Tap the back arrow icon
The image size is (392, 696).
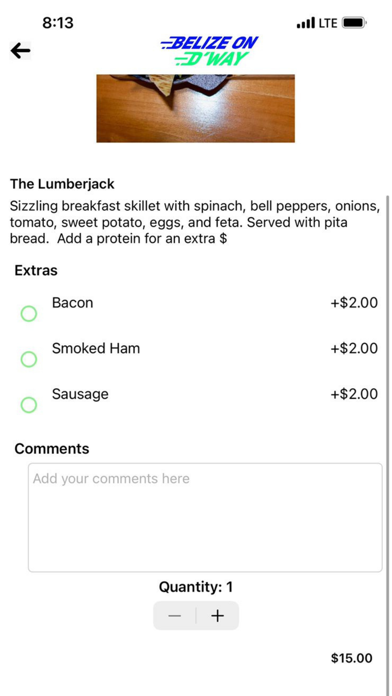(x=20, y=51)
